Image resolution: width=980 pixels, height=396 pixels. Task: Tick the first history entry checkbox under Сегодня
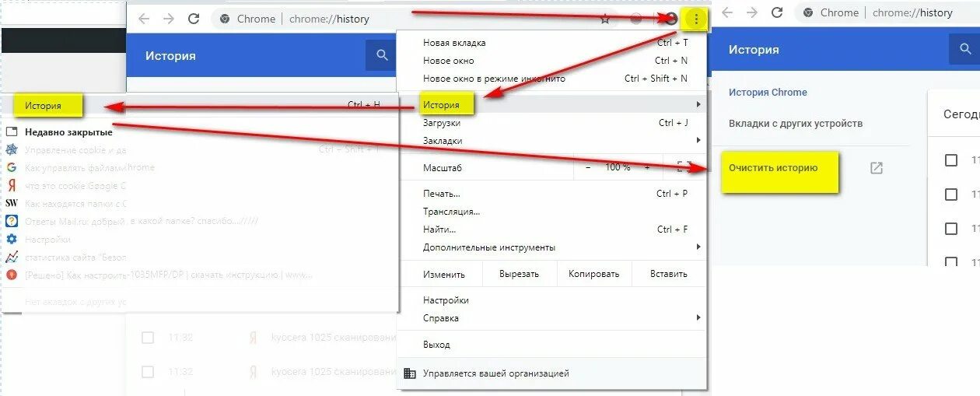click(950, 160)
